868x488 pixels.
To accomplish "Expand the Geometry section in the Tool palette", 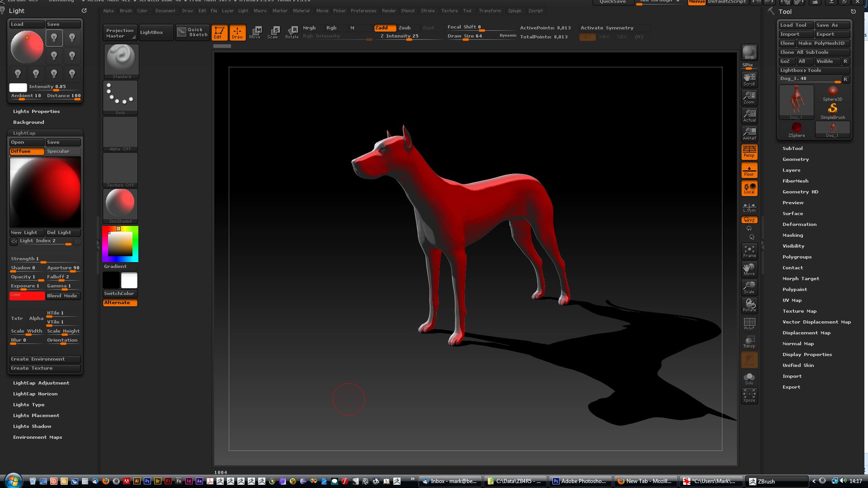I will point(795,159).
